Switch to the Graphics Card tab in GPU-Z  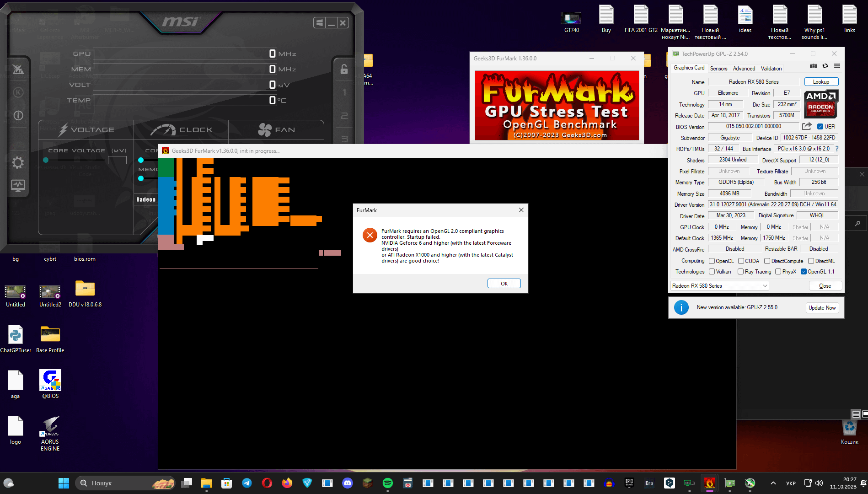[689, 68]
